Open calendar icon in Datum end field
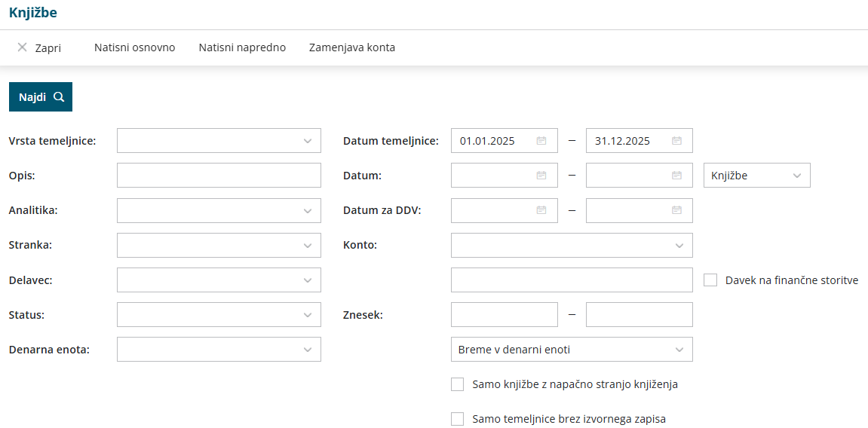The image size is (868, 428). click(676, 176)
